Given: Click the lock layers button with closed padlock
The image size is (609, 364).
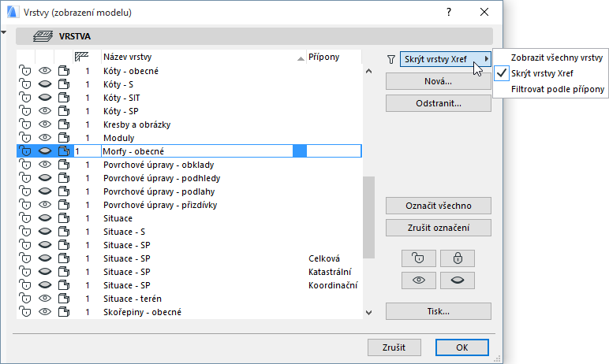Looking at the screenshot, I should [458, 258].
